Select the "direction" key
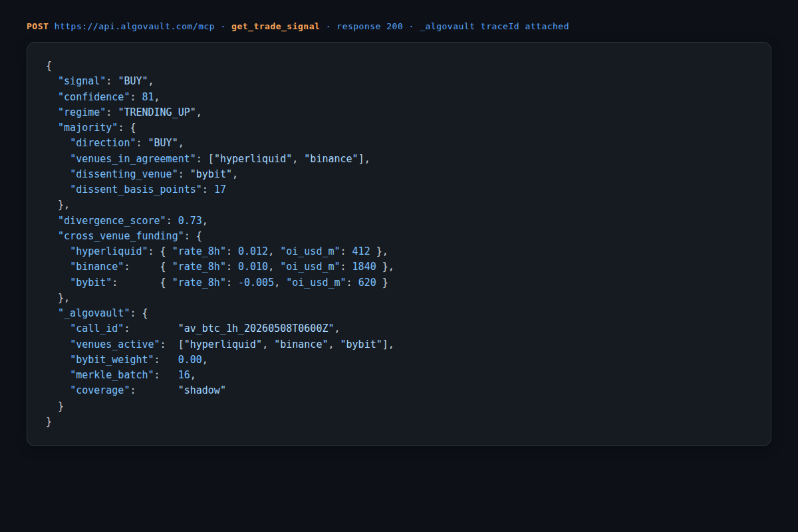Viewport: 798px width, 532px height. click(104, 143)
